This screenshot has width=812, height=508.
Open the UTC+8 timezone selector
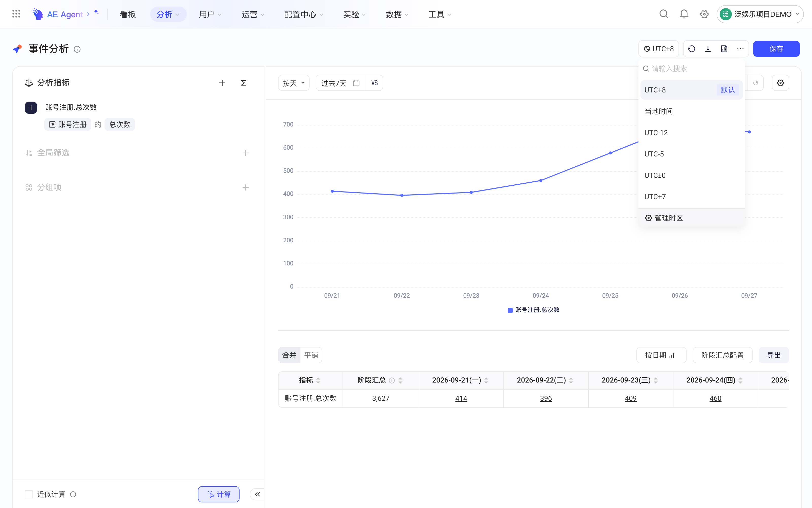(659, 49)
